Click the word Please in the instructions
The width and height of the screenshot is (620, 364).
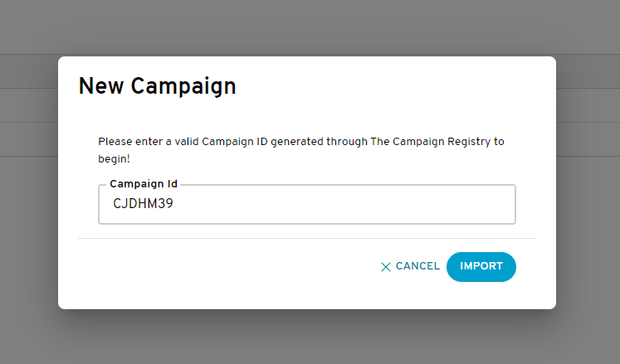[x=115, y=142]
